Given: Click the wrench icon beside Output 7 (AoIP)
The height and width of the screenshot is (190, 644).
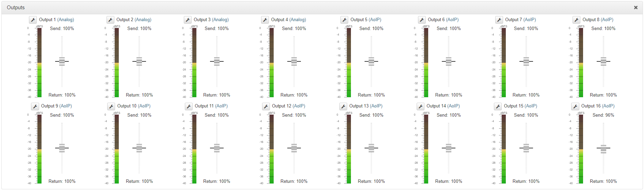Looking at the screenshot, I should 499,20.
